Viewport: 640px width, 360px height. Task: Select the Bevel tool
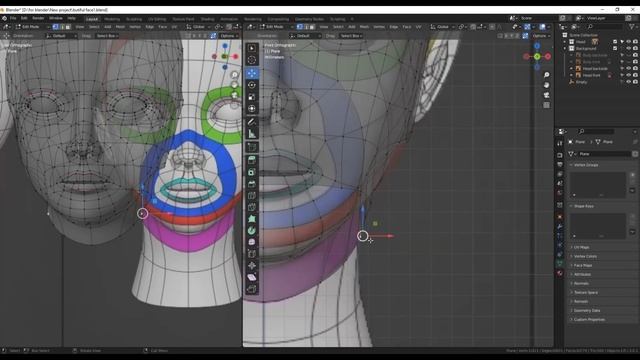pyautogui.click(x=252, y=184)
